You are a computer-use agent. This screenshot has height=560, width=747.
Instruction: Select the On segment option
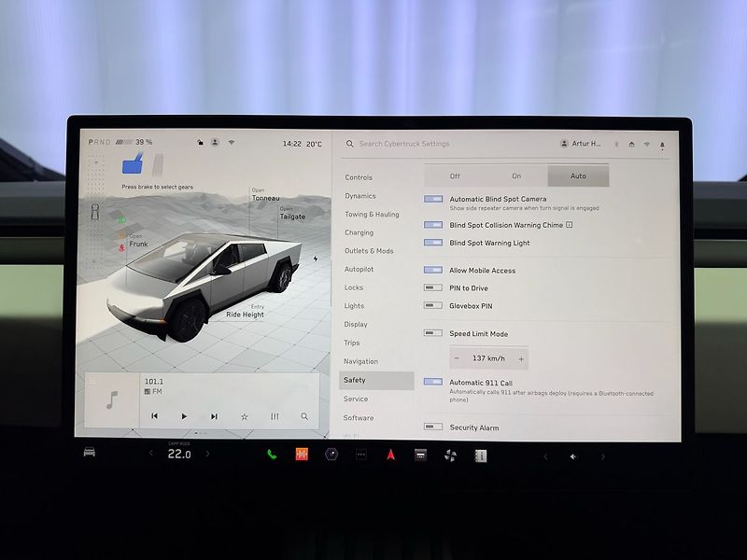[x=516, y=176]
